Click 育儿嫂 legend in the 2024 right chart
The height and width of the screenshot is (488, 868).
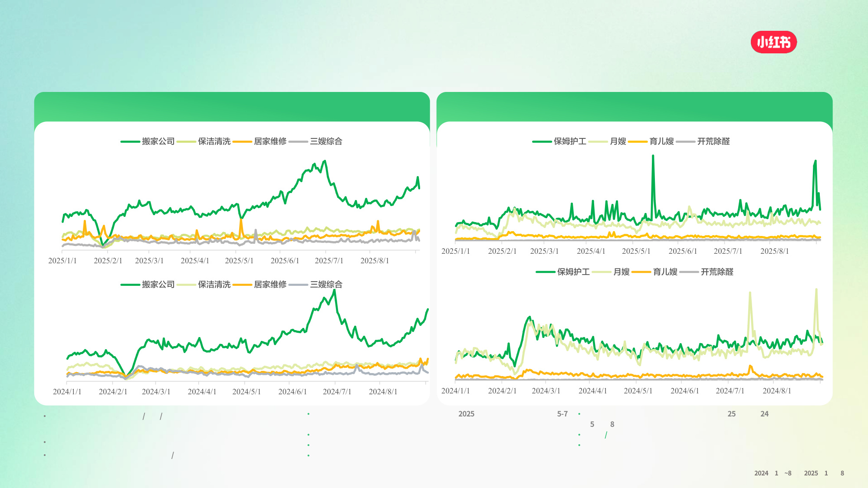pyautogui.click(x=664, y=272)
